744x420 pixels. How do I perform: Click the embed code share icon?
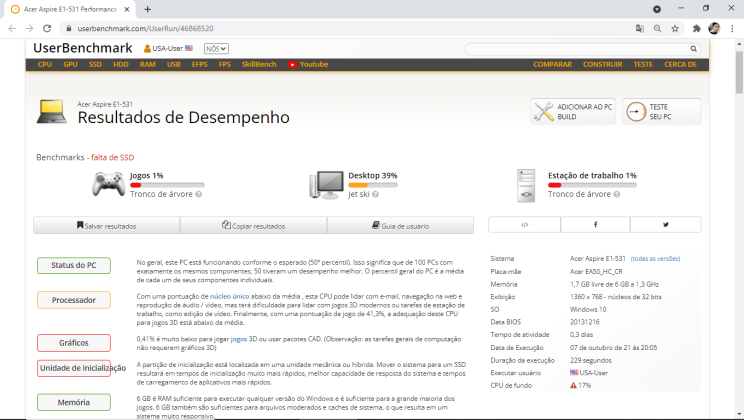pos(524,225)
